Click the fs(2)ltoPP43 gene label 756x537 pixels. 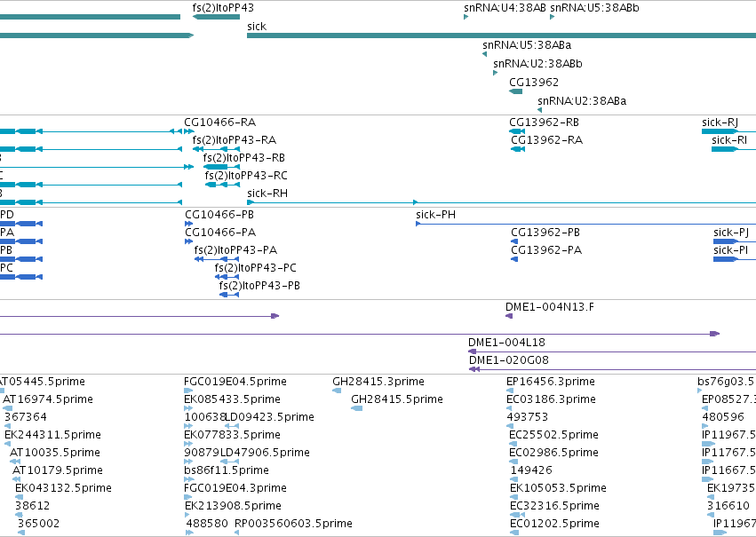pos(223,8)
